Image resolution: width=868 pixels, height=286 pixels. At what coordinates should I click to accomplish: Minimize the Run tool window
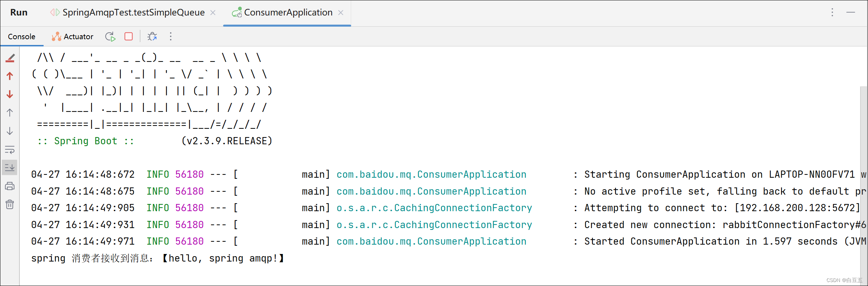(851, 13)
